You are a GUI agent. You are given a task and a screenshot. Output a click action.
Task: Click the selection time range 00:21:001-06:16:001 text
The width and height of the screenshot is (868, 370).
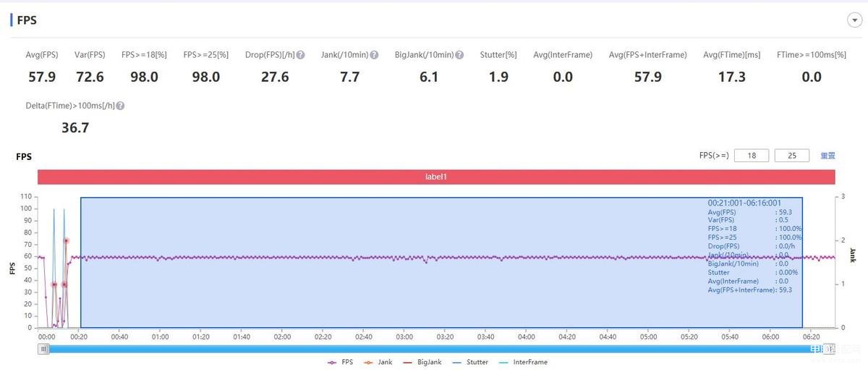(744, 203)
